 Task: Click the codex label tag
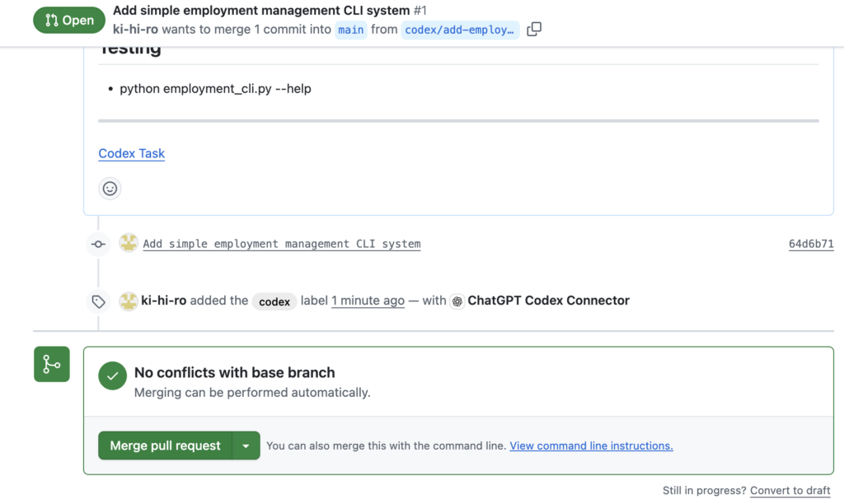(x=274, y=301)
